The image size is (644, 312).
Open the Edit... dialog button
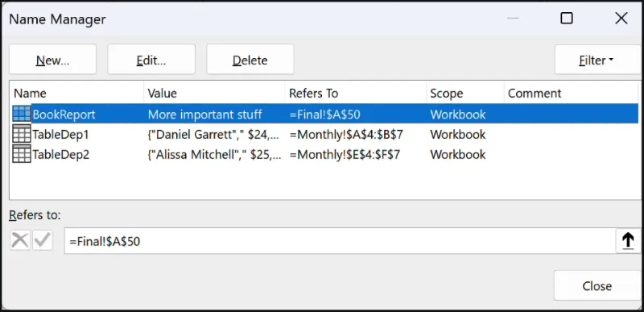[151, 60]
